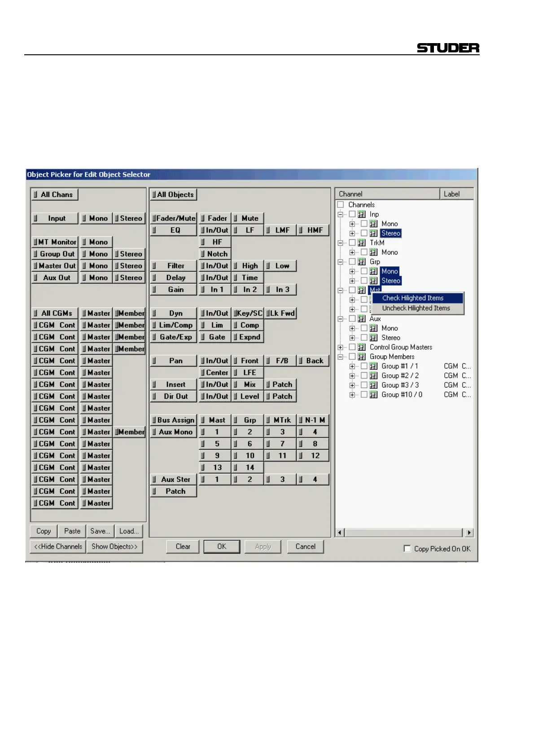Toggle the Master Out channel button
This screenshot has width=534, height=756.
click(x=55, y=266)
